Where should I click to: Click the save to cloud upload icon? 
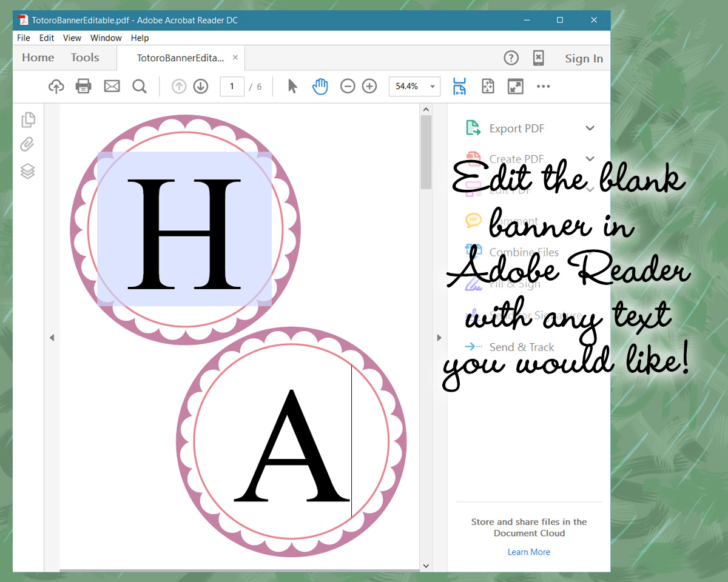point(56,86)
